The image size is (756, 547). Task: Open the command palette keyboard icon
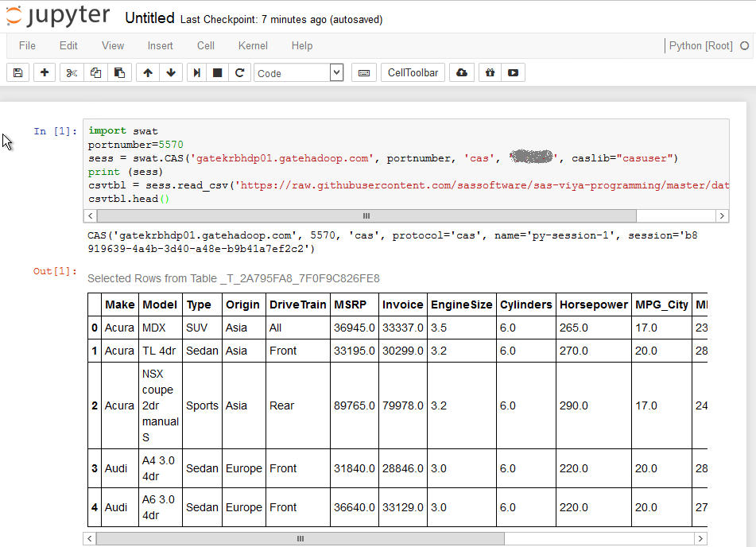[x=364, y=73]
